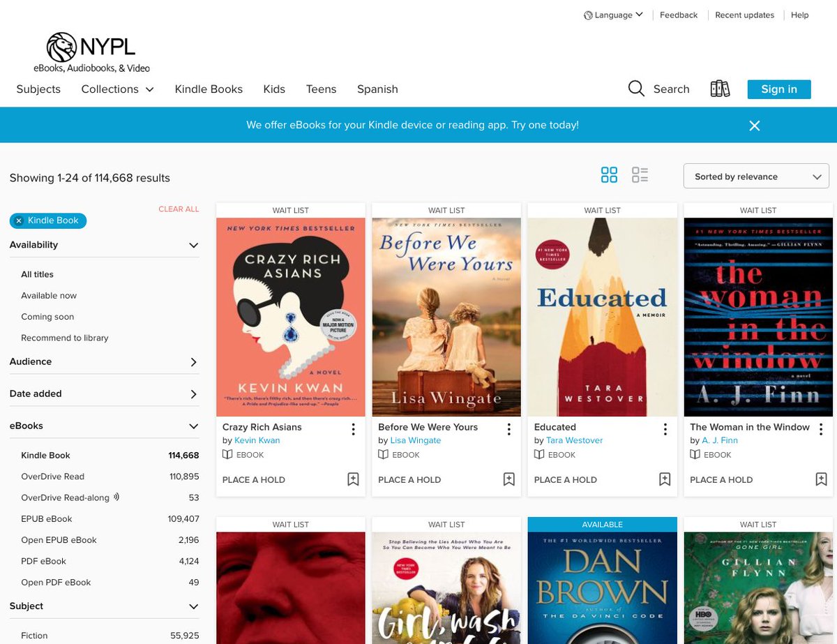Place a hold on Before We Were Yours
Viewport: 837px width, 644px height.
pyautogui.click(x=409, y=480)
